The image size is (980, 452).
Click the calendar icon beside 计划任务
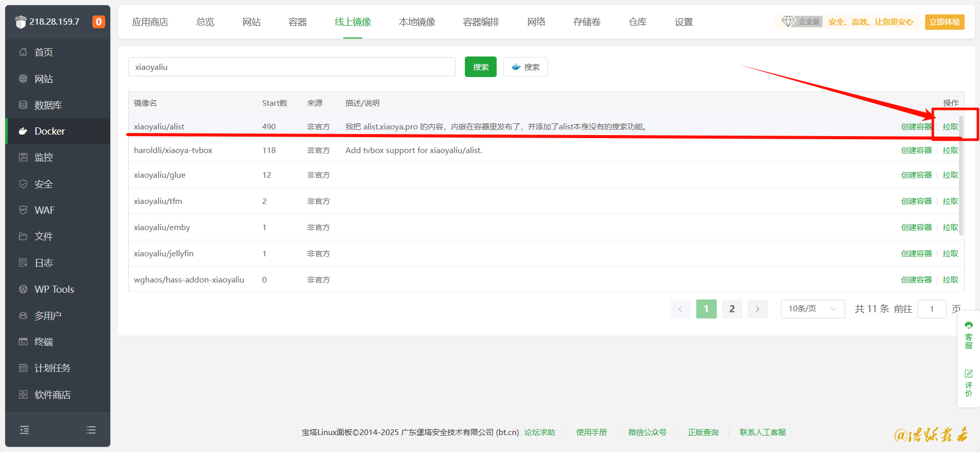(23, 368)
